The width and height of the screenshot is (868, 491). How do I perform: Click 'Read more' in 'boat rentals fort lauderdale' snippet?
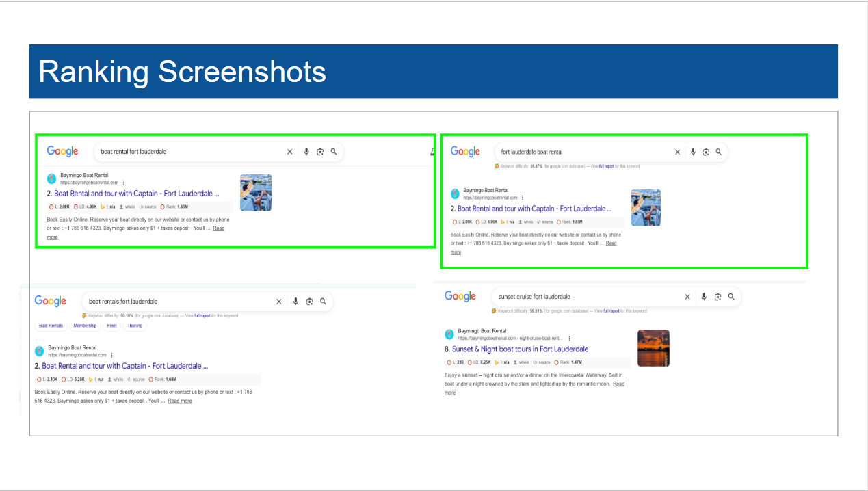(180, 401)
